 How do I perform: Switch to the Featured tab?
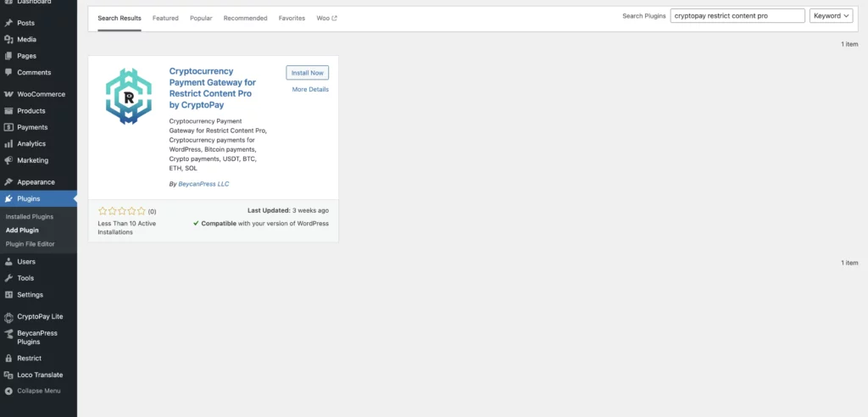(165, 18)
